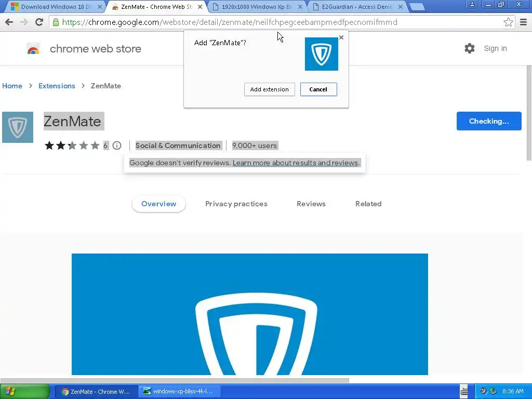This screenshot has height=399, width=532.
Task: Close the ZenMate Chrome Web Store tab
Action: pyautogui.click(x=200, y=6)
